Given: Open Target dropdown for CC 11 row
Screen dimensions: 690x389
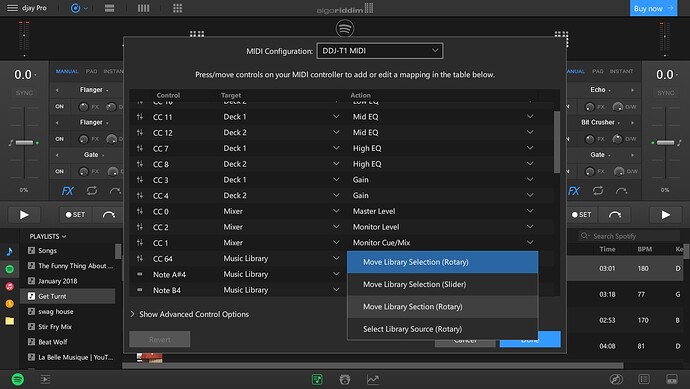Looking at the screenshot, I should (336, 117).
